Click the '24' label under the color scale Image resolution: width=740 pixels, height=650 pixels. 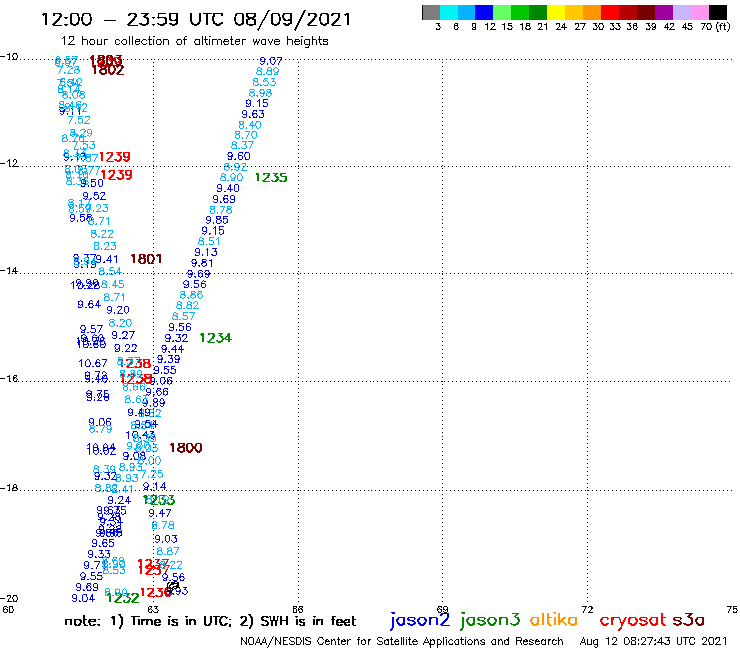561,27
